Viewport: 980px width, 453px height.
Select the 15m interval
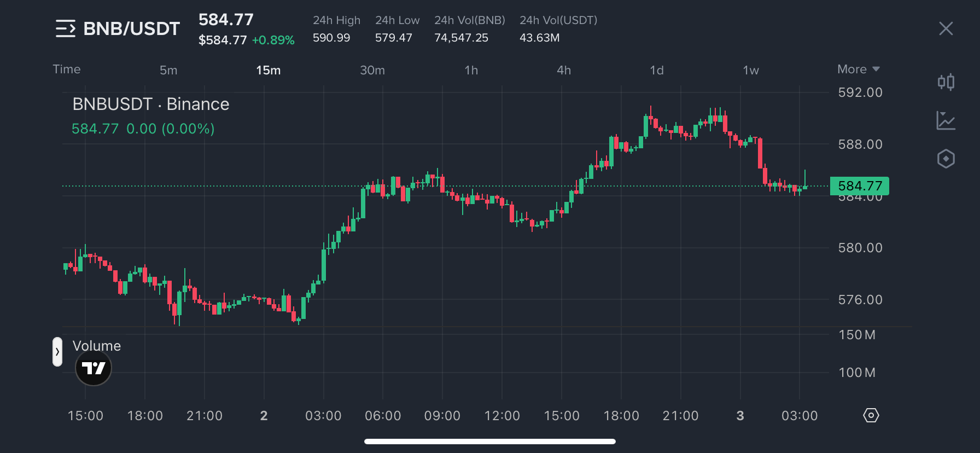point(269,71)
